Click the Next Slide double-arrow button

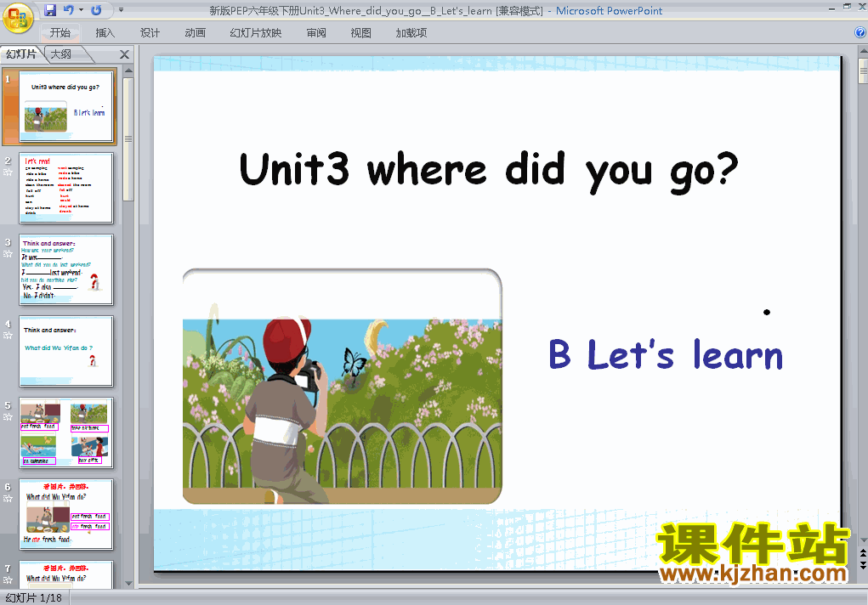click(x=863, y=564)
